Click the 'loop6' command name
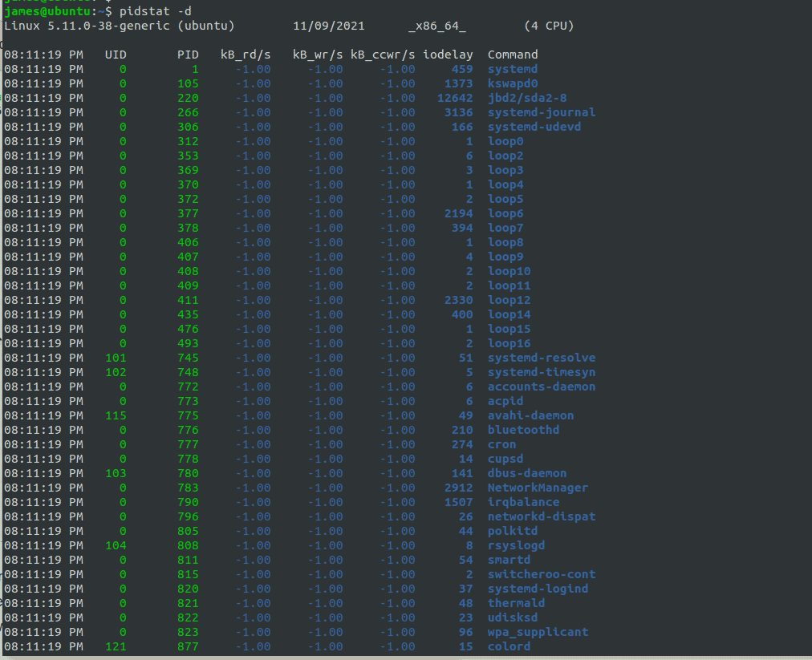 tap(505, 214)
